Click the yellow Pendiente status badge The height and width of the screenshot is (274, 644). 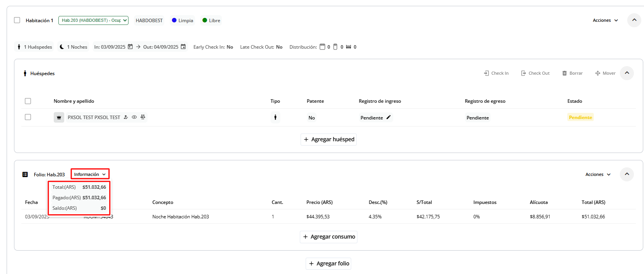click(x=580, y=118)
